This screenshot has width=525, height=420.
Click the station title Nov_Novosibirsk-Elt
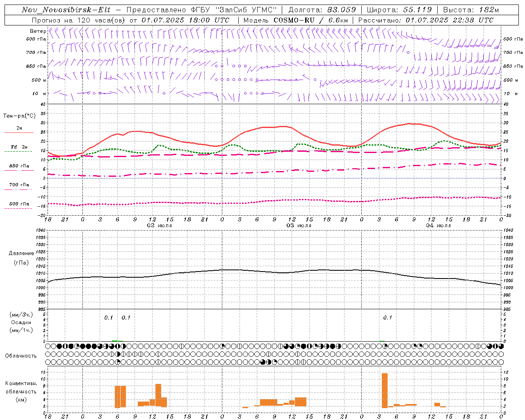66,10
